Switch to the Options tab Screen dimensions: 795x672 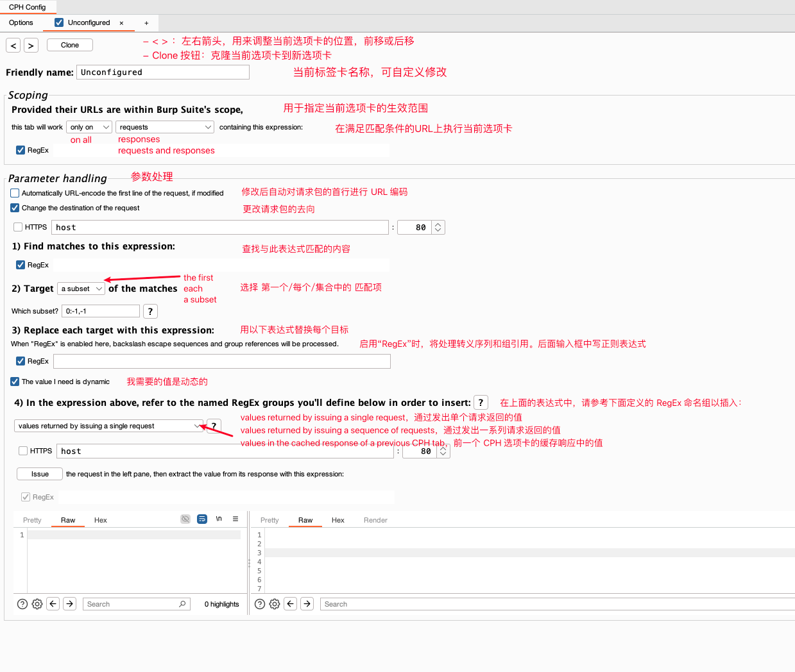(21, 22)
